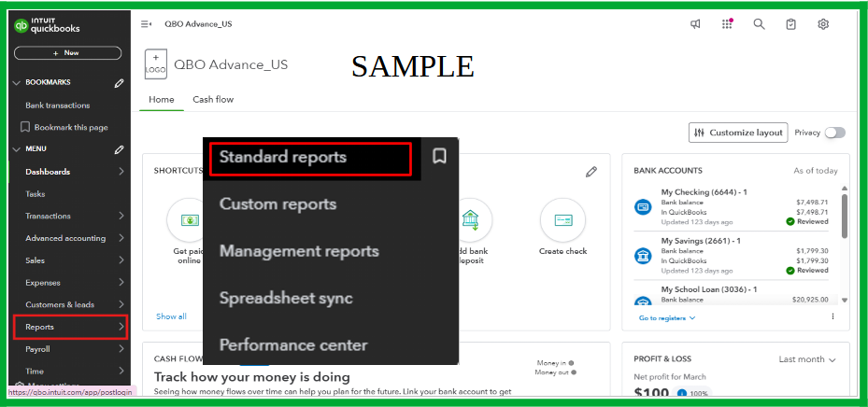Switch to the Home tab

tap(161, 100)
